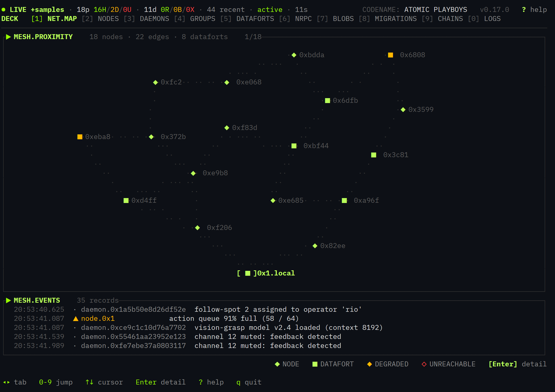This screenshot has width=555, height=392.
Task: Click the 0xe685 node diamond
Action: tap(273, 200)
